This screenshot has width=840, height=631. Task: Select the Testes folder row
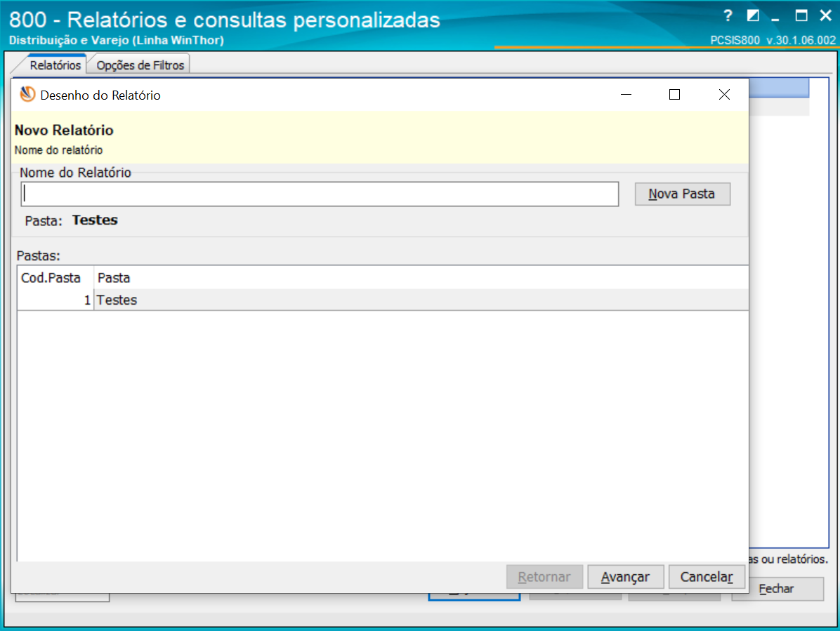[x=383, y=300]
